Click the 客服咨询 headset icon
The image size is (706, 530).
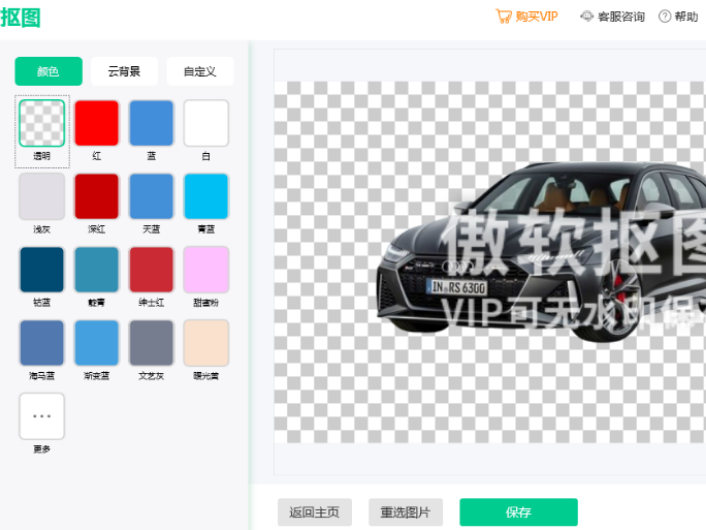point(587,17)
